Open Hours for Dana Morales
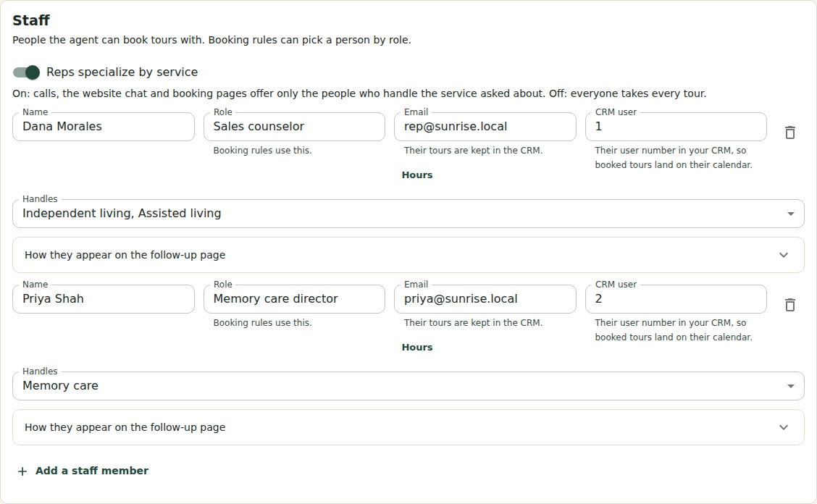 417,175
